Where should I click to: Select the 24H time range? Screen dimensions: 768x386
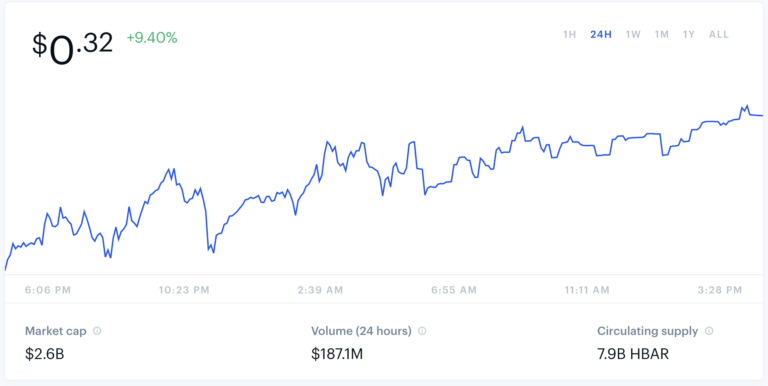[x=601, y=35]
